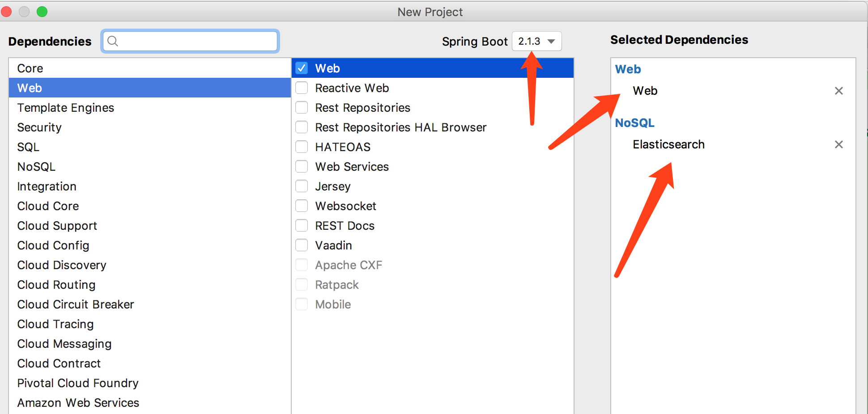
Task: Check the REST Docs option
Action: 302,225
